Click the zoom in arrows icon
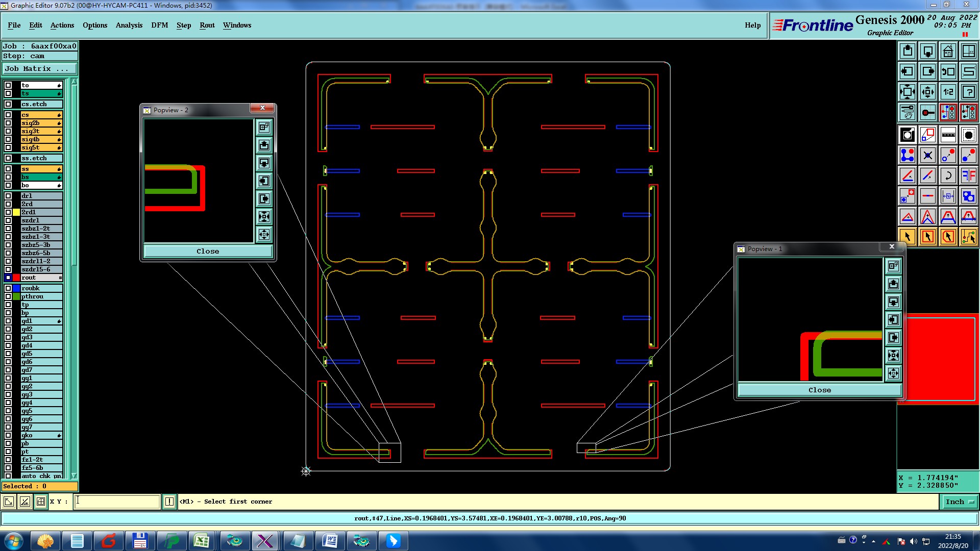980x551 pixels. tap(908, 92)
